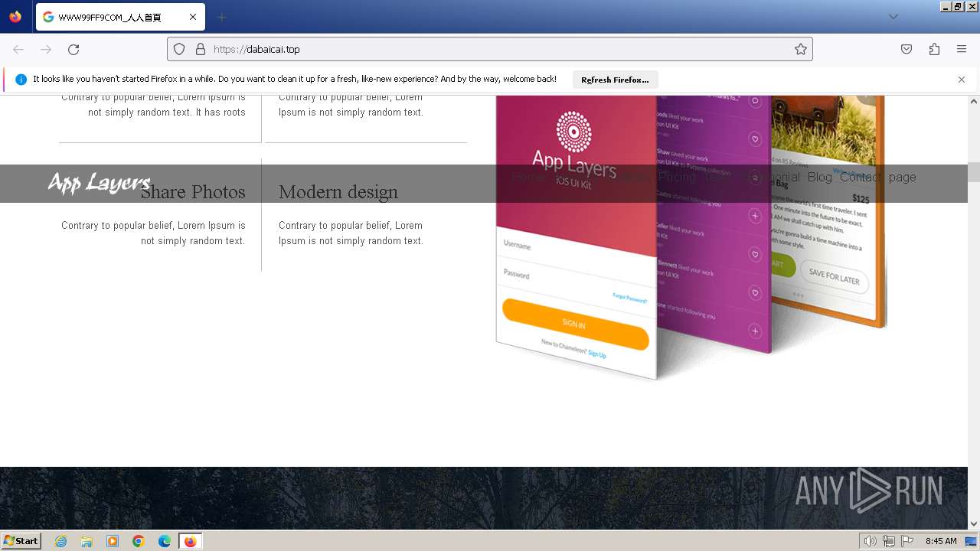980x551 pixels.
Task: Select the WWW99FF9COM tab
Action: [x=120, y=17]
